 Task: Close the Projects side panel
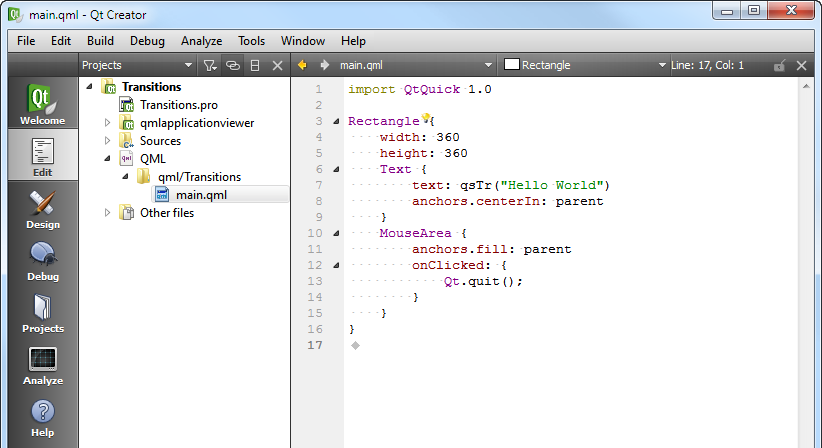point(277,65)
